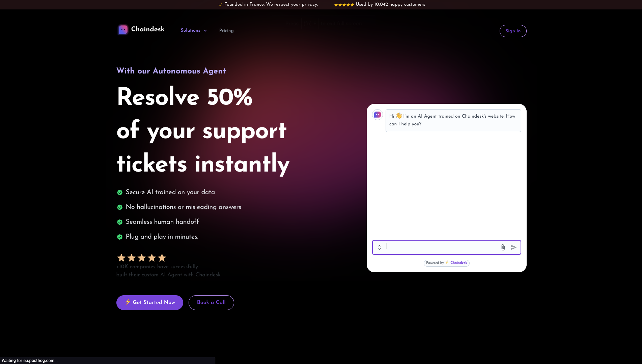Click the yellow stars in top banner
This screenshot has height=364, width=642.
point(344,5)
